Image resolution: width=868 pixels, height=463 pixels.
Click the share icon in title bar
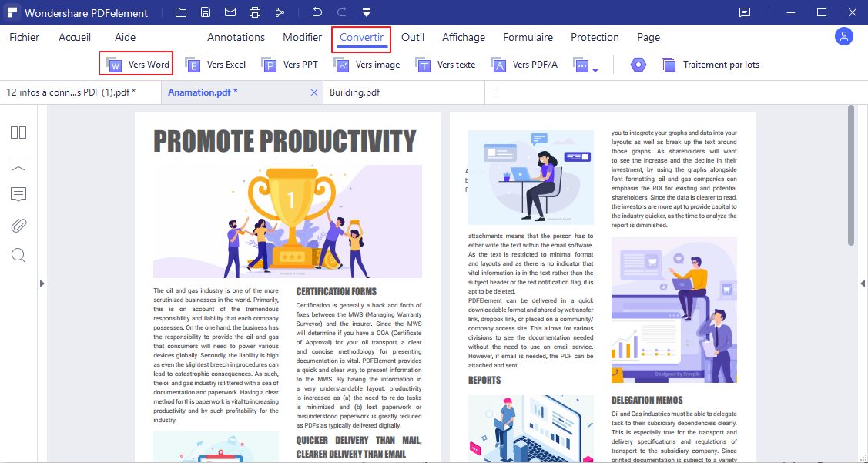pyautogui.click(x=280, y=12)
